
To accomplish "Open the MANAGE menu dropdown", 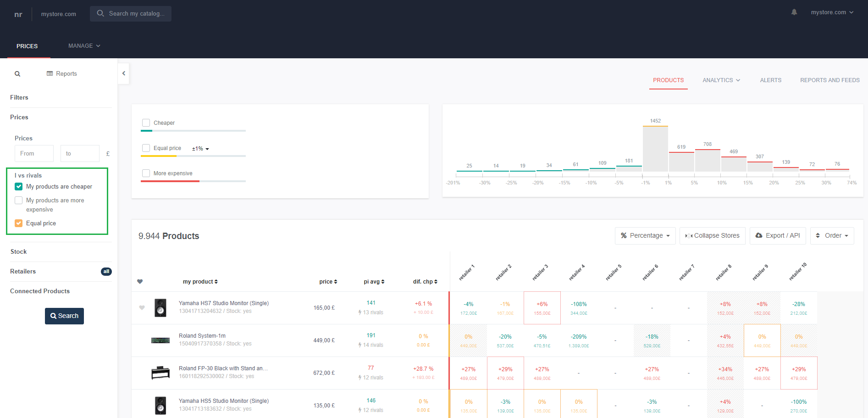I will click(x=84, y=46).
